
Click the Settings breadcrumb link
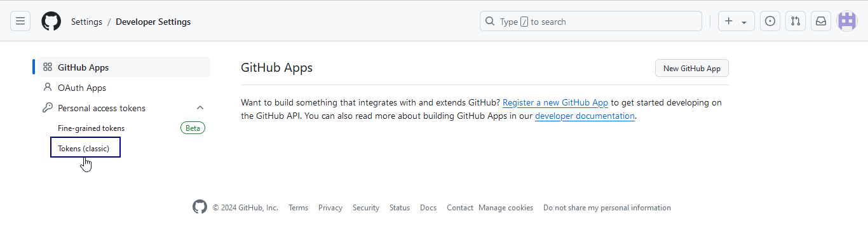tap(86, 22)
